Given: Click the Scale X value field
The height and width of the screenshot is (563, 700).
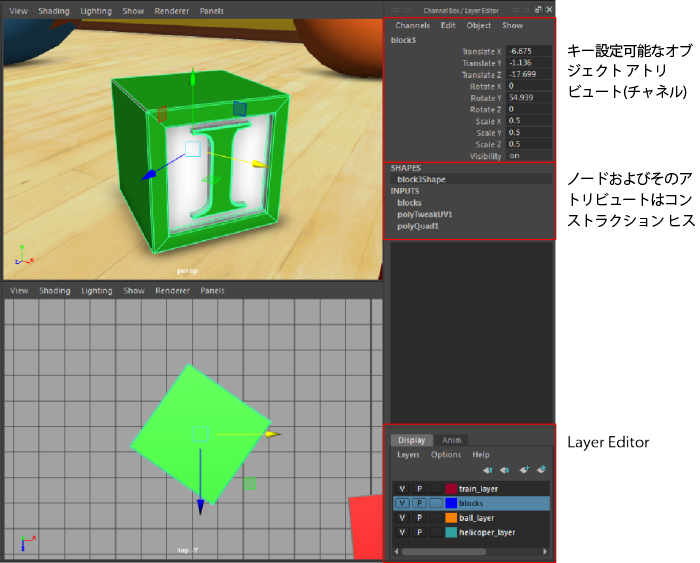Looking at the screenshot, I should 529,121.
